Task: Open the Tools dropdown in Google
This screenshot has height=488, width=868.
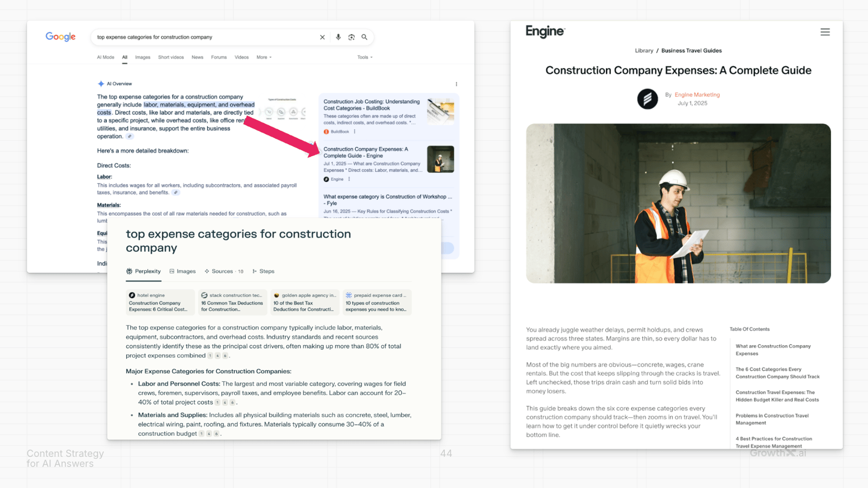Action: [x=365, y=57]
